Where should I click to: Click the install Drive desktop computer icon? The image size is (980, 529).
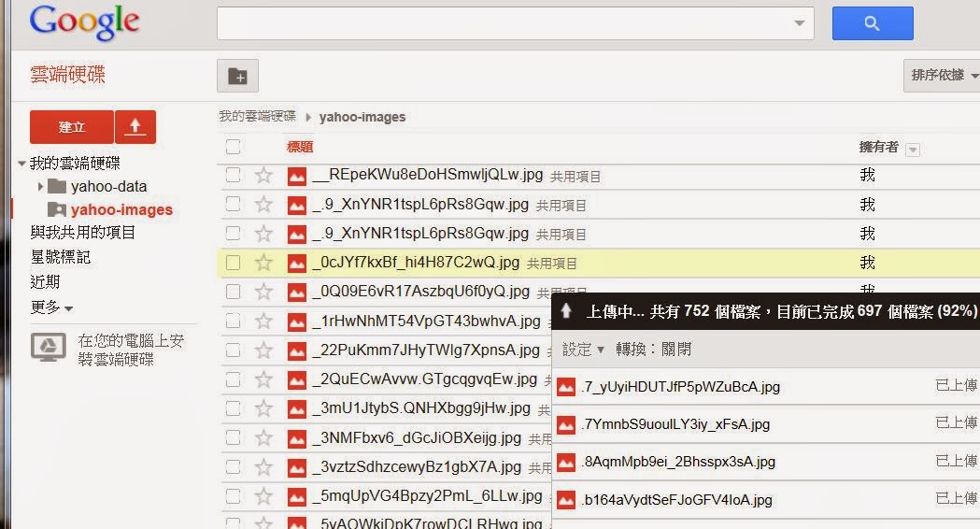(x=49, y=347)
